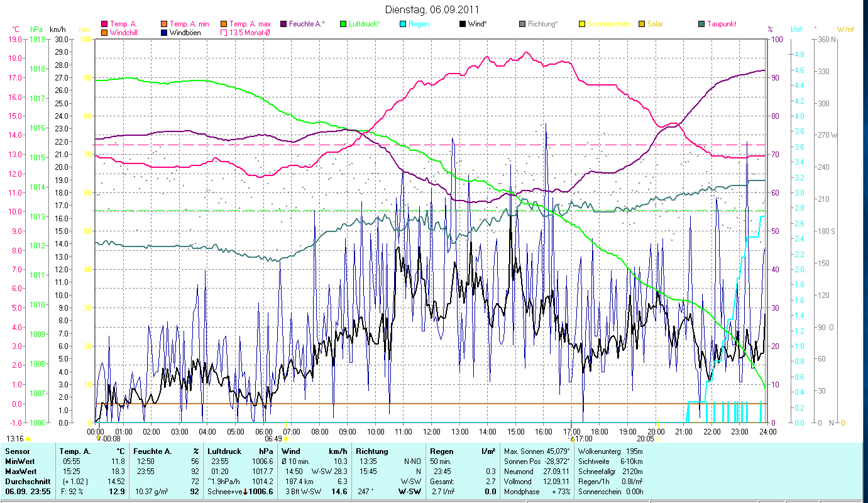Toggle the purple Feuchte A. legend entry

click(284, 24)
